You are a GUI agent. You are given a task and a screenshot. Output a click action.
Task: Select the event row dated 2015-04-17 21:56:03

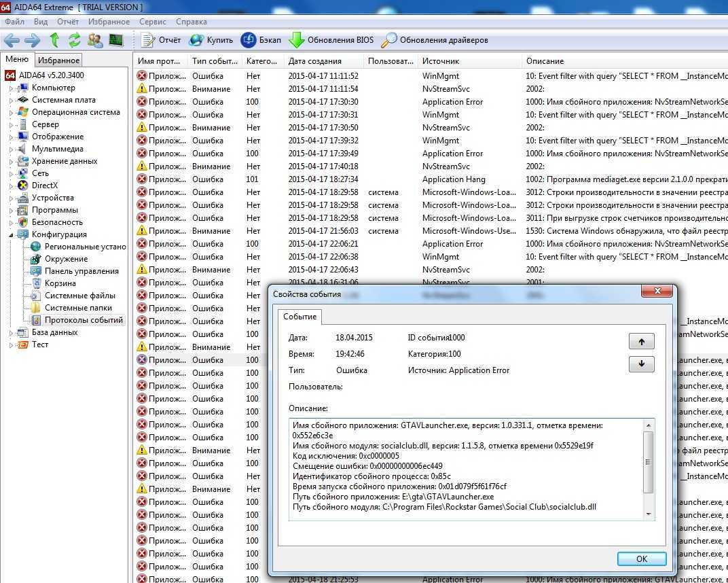tap(432, 231)
